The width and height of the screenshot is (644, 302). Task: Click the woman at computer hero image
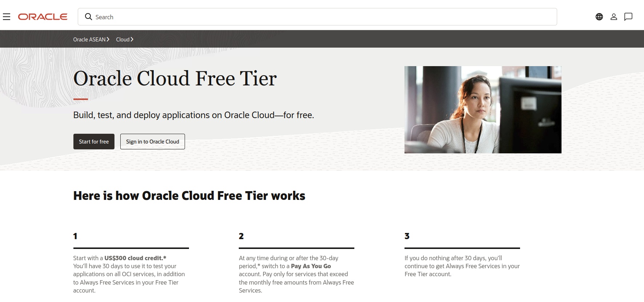483,110
